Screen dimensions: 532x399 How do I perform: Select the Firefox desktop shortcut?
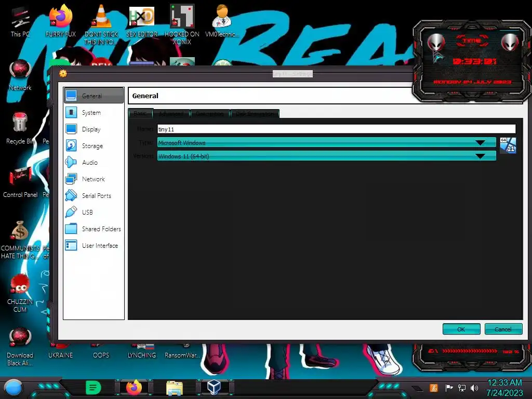[x=61, y=21]
